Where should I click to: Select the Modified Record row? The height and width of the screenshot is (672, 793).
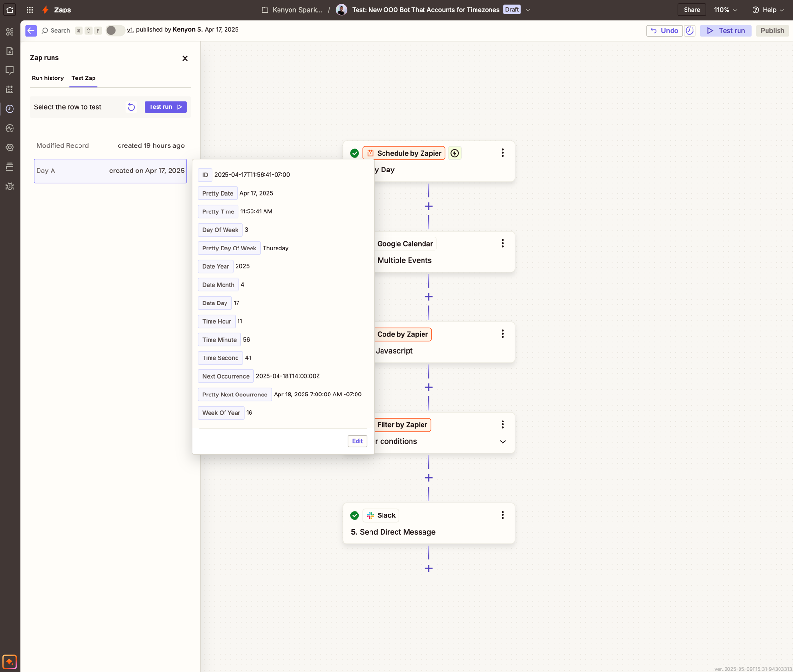[110, 145]
